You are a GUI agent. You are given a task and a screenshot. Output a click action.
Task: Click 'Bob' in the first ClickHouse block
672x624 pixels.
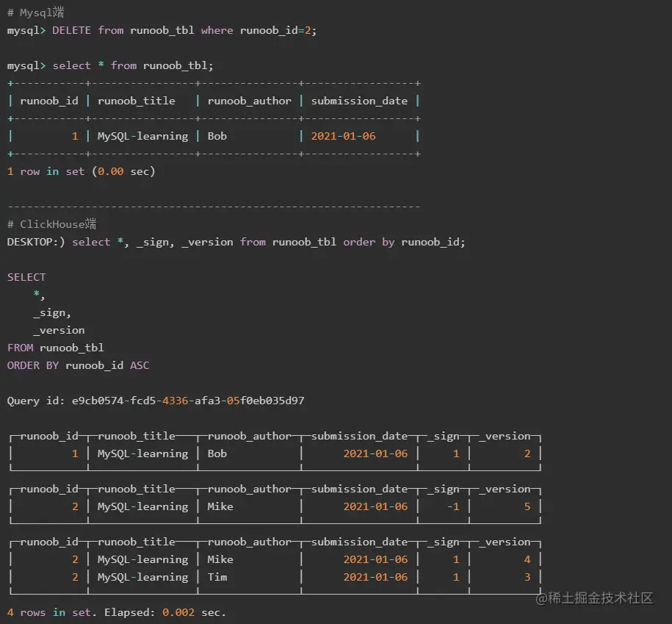click(217, 453)
